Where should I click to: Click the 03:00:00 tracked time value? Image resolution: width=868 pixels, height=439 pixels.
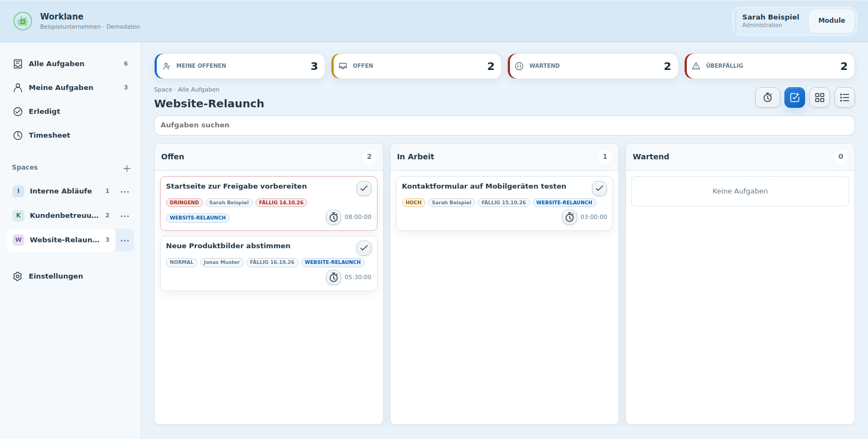point(594,217)
